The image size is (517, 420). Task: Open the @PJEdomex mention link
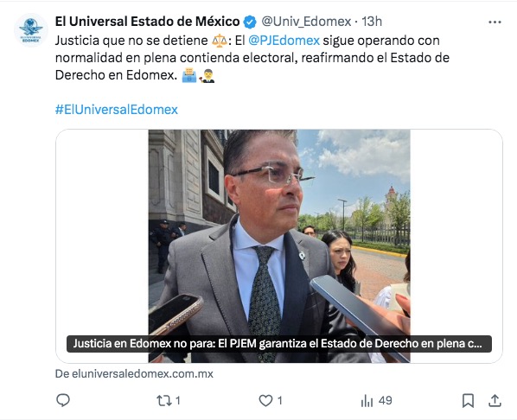(284, 41)
